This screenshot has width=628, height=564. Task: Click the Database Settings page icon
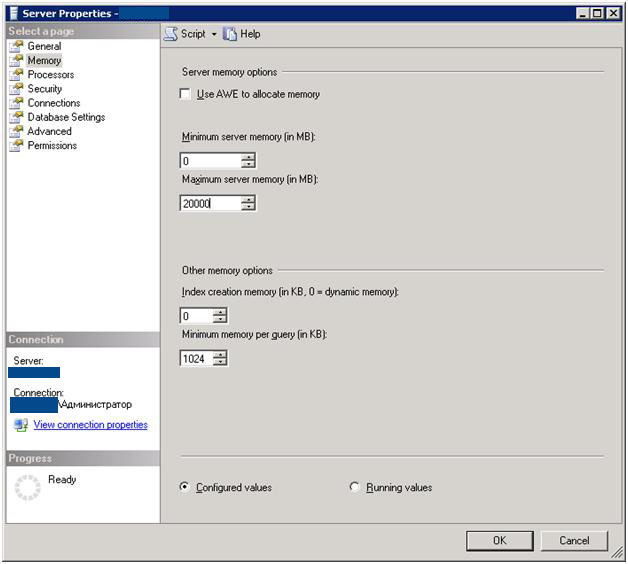pos(16,117)
